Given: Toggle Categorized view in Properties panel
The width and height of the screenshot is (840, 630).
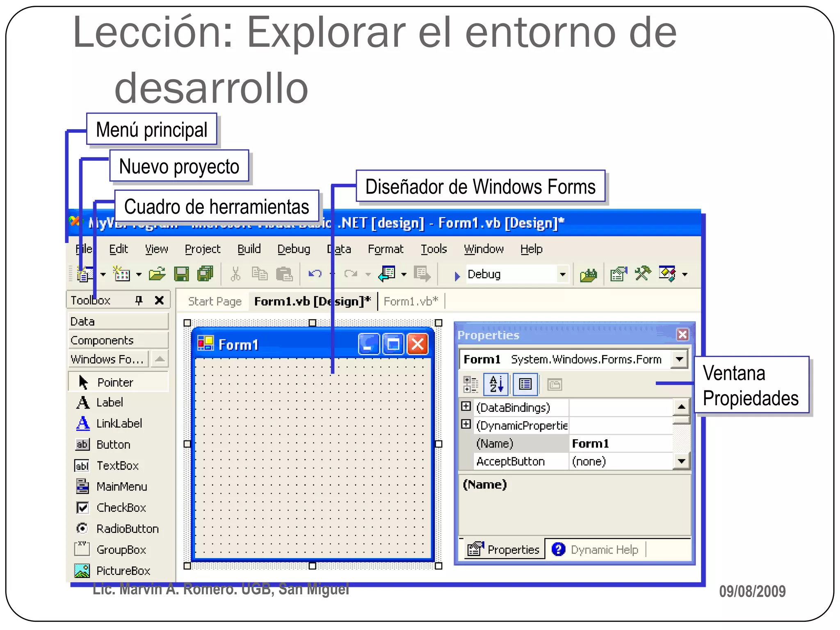Looking at the screenshot, I should pos(471,384).
